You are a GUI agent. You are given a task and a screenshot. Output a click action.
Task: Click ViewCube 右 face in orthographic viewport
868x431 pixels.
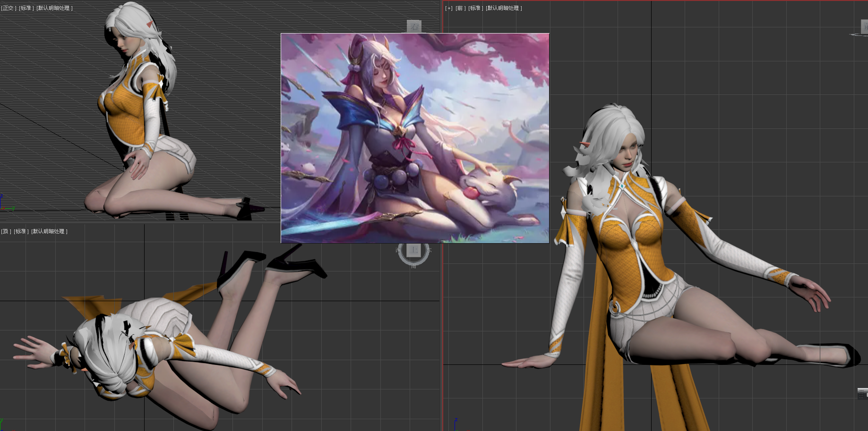(x=414, y=26)
